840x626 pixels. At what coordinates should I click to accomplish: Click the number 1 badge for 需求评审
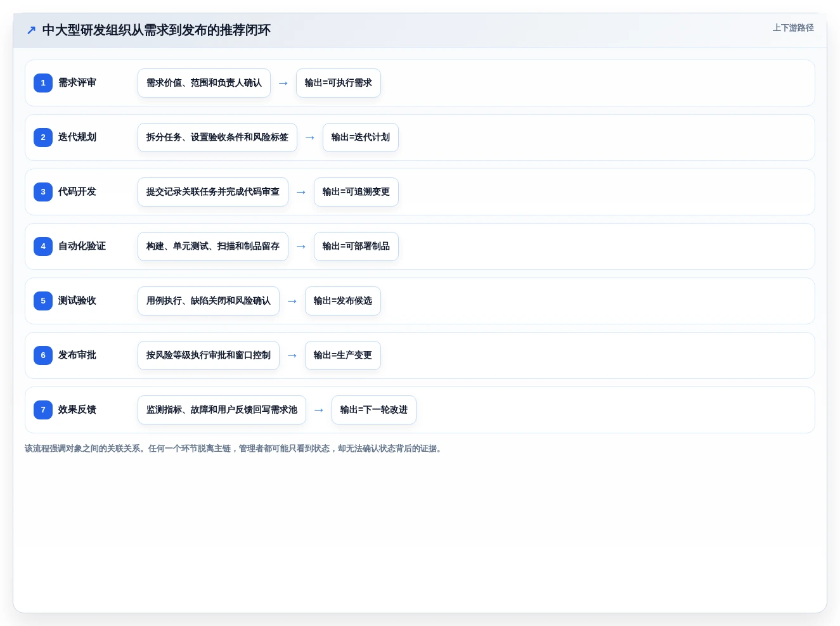(43, 83)
